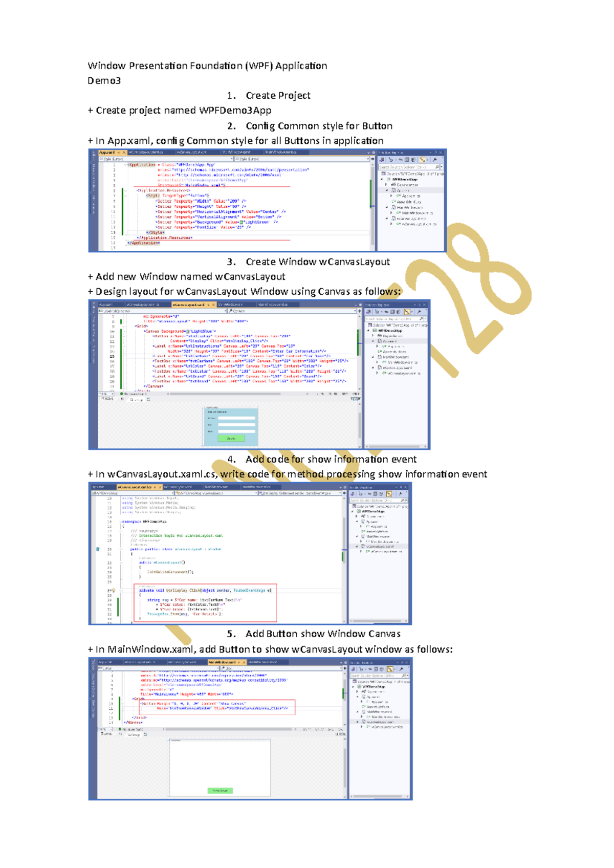614x868 pixels.
Task: Select App.xaml.cs in first Solution Explorer tree
Action: click(408, 196)
